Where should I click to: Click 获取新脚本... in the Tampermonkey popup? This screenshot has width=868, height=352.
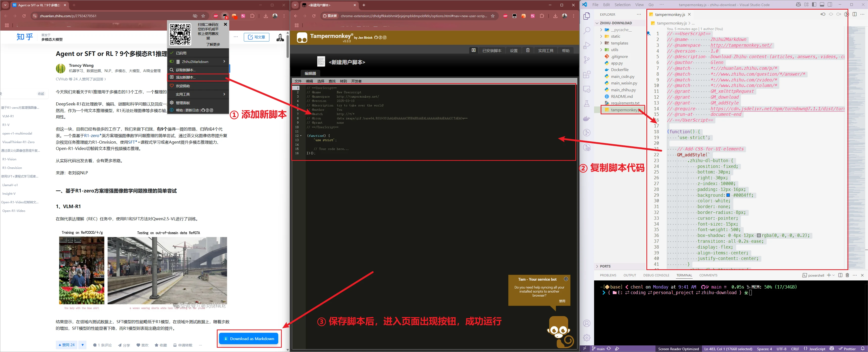coord(198,70)
